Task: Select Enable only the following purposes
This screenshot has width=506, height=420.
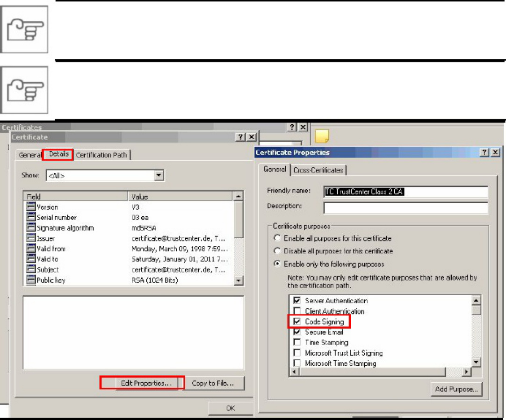Action: (x=277, y=263)
